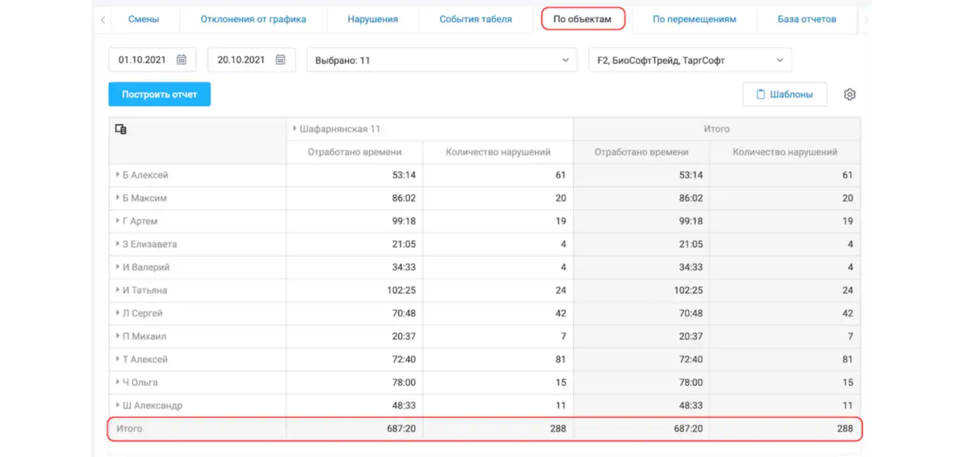Open the База отчетов tab
Image resolution: width=980 pixels, height=457 pixels.
coord(807,19)
